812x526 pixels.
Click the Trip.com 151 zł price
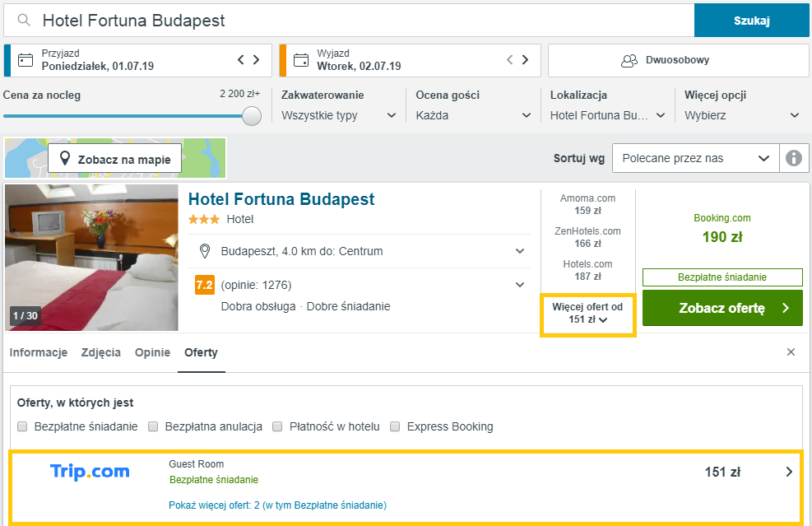pyautogui.click(x=722, y=472)
